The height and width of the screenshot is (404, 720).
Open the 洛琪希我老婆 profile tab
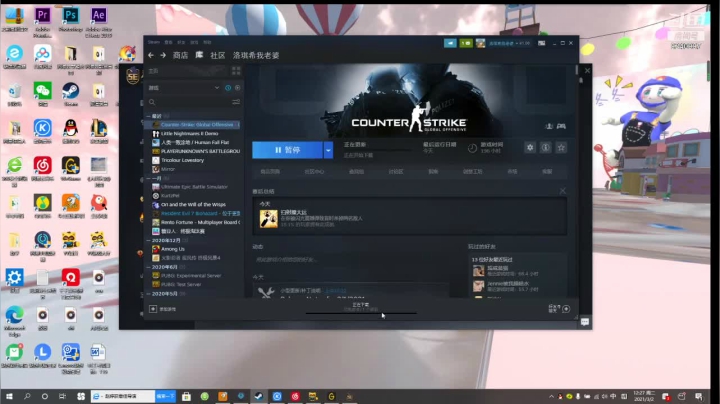256,56
